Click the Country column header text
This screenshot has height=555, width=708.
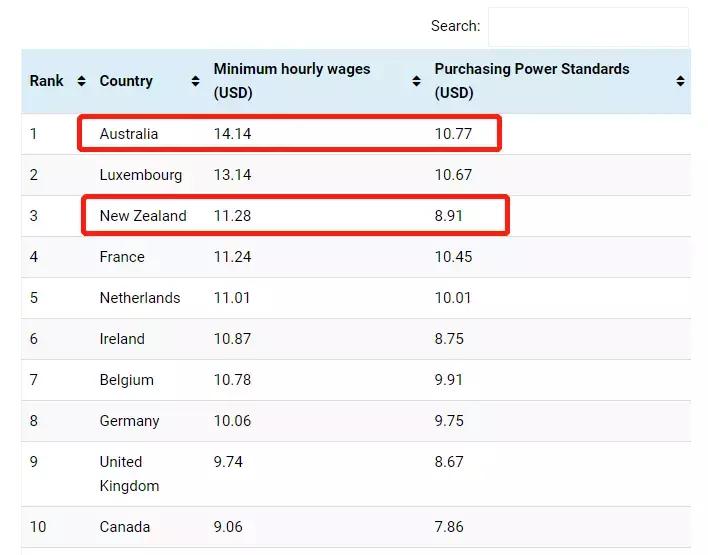coord(126,81)
